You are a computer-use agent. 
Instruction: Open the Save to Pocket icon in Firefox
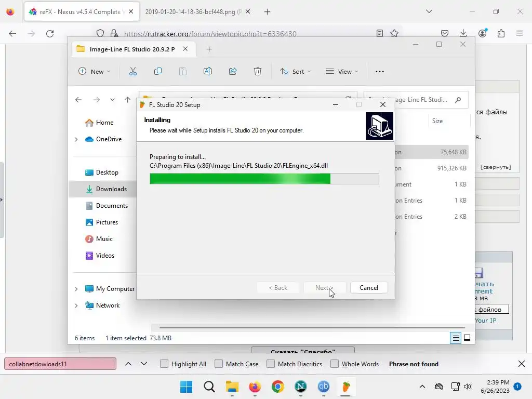(x=445, y=33)
